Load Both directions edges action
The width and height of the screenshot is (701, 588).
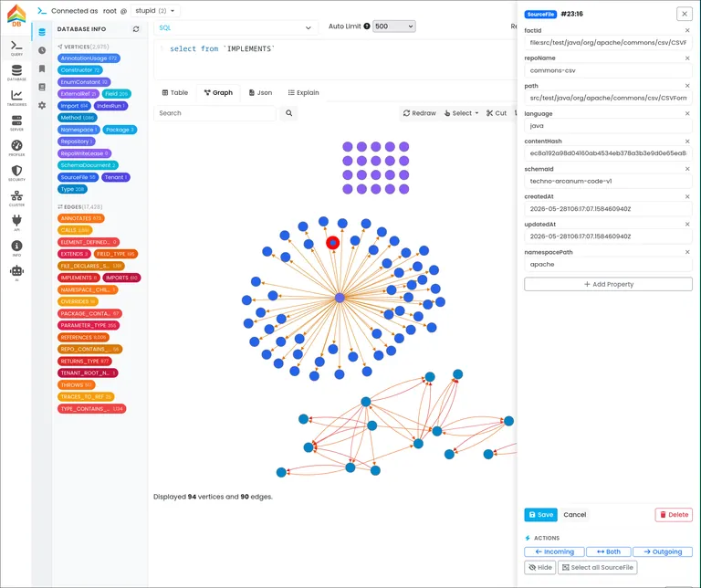coord(609,551)
